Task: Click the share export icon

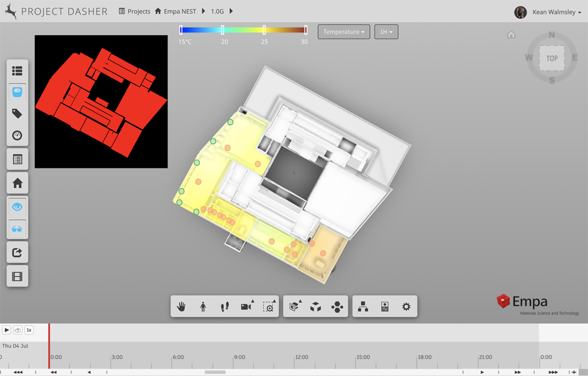Action: [17, 253]
